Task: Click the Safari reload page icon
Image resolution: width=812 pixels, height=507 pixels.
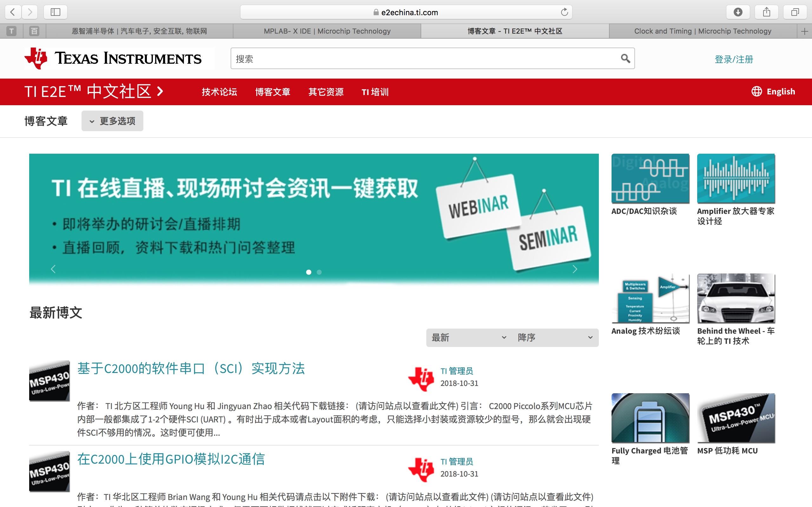Action: point(564,12)
